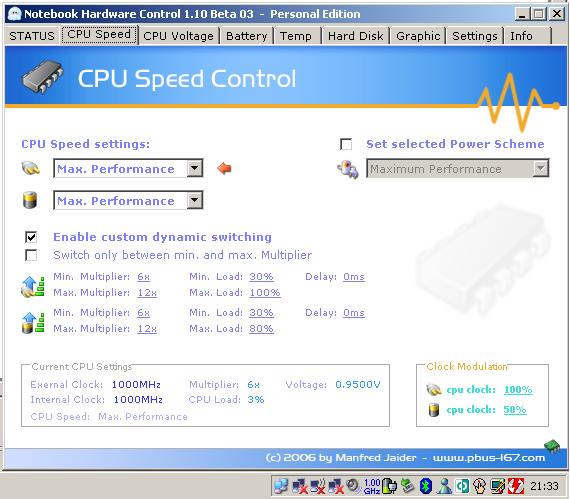
Task: Open the Hard Disk tab
Action: click(356, 36)
